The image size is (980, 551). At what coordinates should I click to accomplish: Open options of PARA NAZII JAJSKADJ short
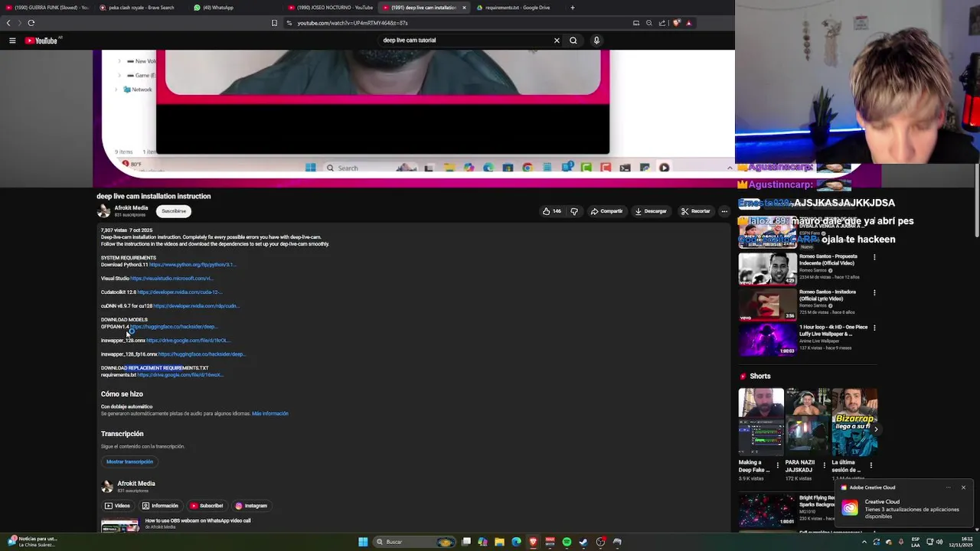[825, 465]
